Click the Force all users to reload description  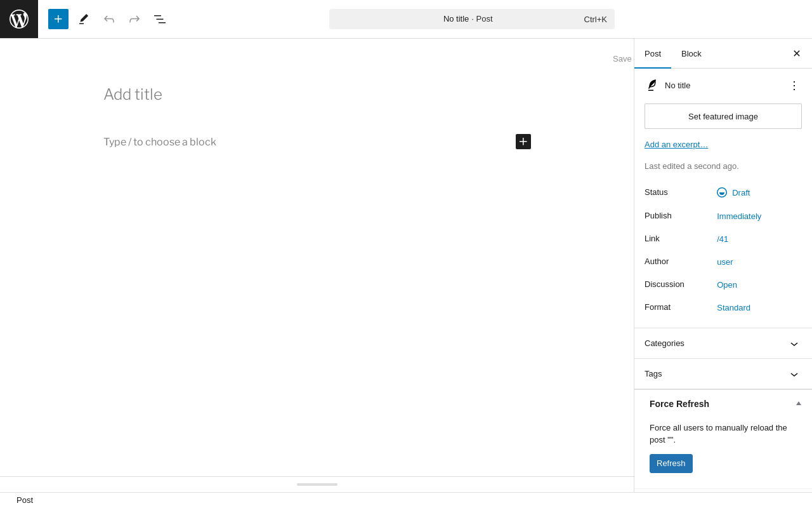point(718,434)
